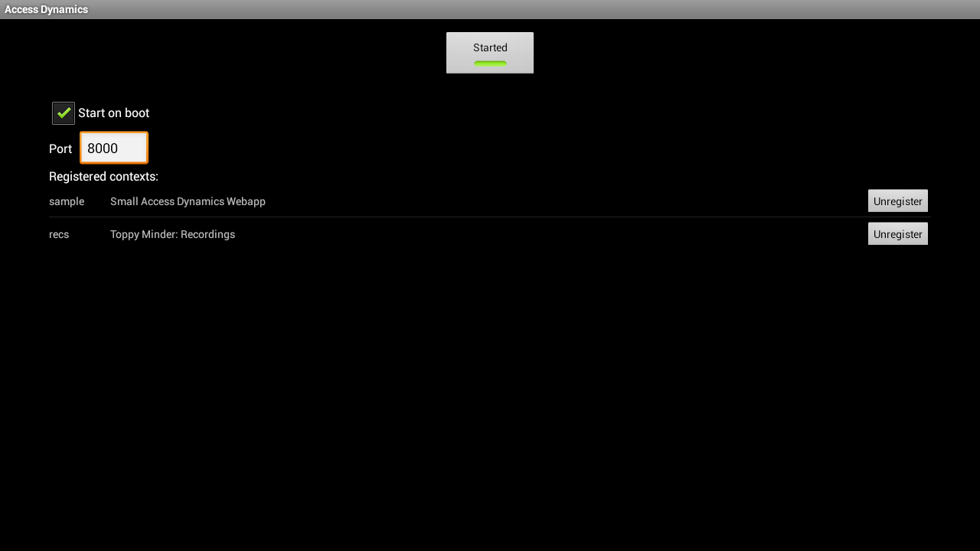
Task: Select the recs context name
Action: coord(59,234)
